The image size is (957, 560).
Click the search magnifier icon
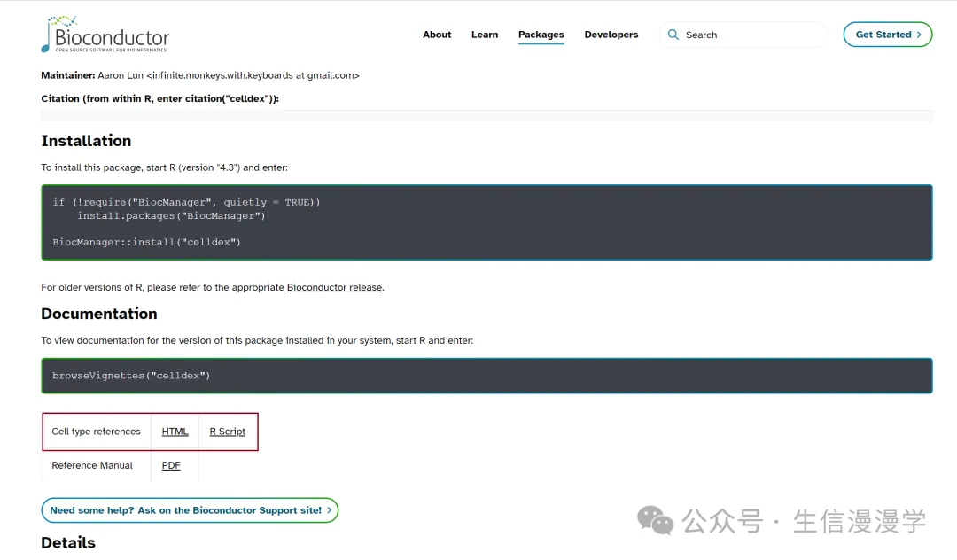click(x=673, y=35)
